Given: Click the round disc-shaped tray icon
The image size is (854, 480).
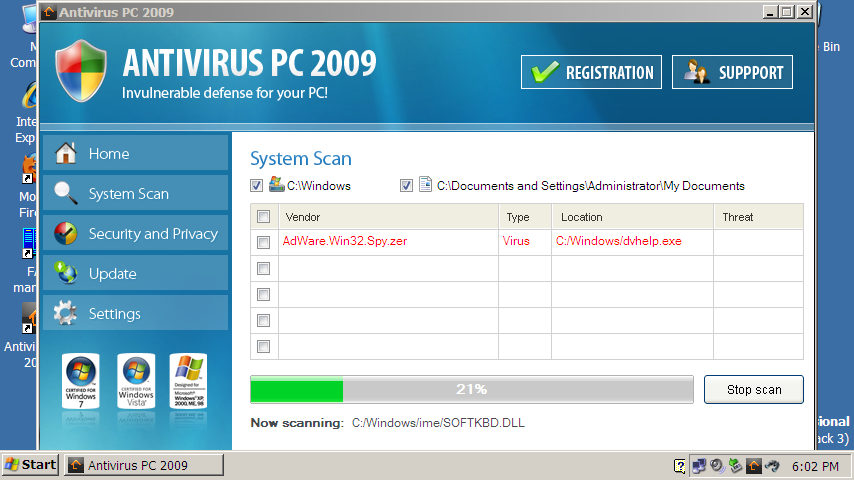Looking at the screenshot, I should click(x=717, y=466).
